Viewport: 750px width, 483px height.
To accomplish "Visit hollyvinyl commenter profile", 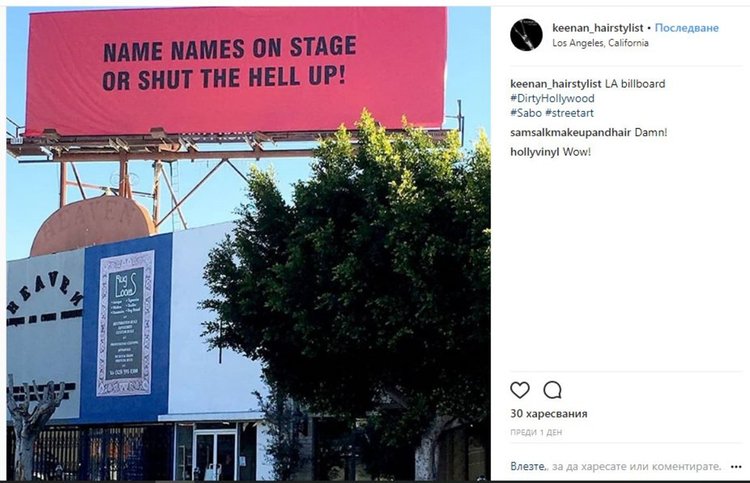I will (x=535, y=152).
